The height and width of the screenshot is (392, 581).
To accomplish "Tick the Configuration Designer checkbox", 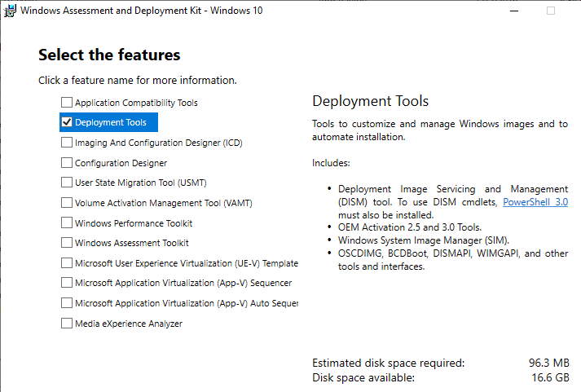I will click(67, 163).
